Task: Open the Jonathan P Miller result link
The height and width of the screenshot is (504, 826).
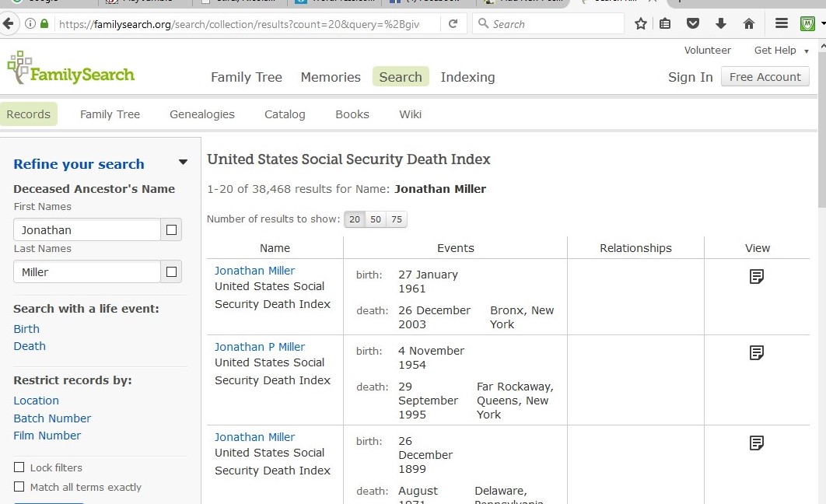Action: pos(260,347)
